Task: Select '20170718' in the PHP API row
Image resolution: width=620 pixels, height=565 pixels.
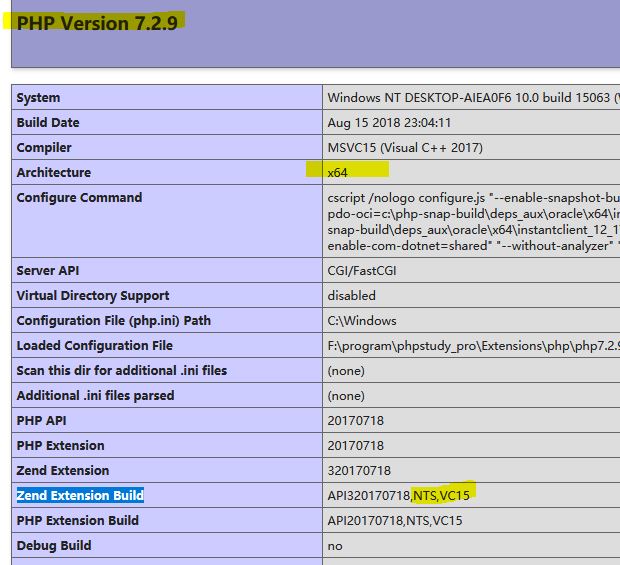Action: (x=355, y=421)
